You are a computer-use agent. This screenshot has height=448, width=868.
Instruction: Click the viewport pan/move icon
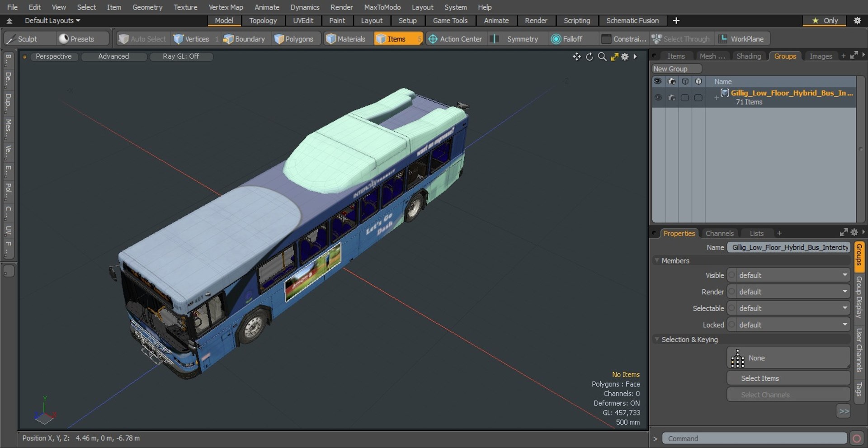(576, 57)
